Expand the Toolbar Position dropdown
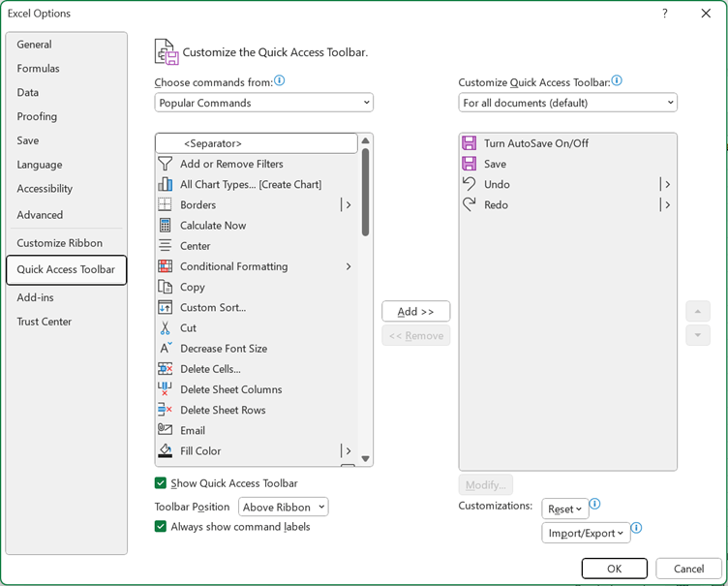 click(284, 507)
